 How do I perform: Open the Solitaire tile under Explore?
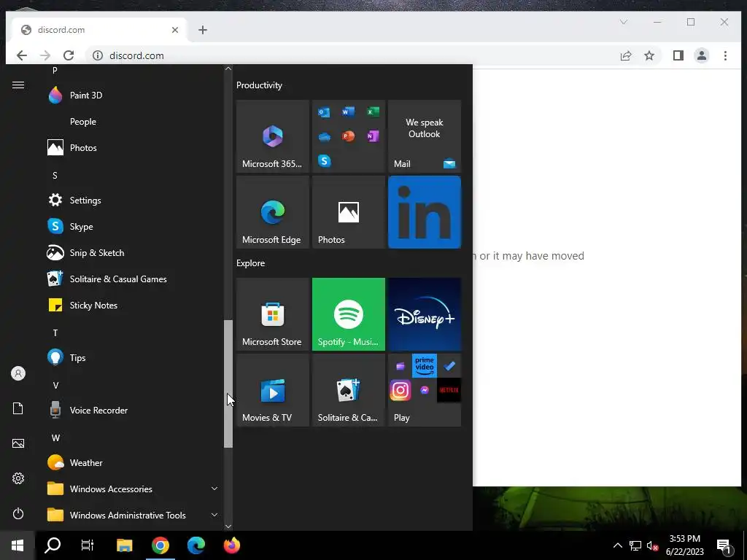348,390
